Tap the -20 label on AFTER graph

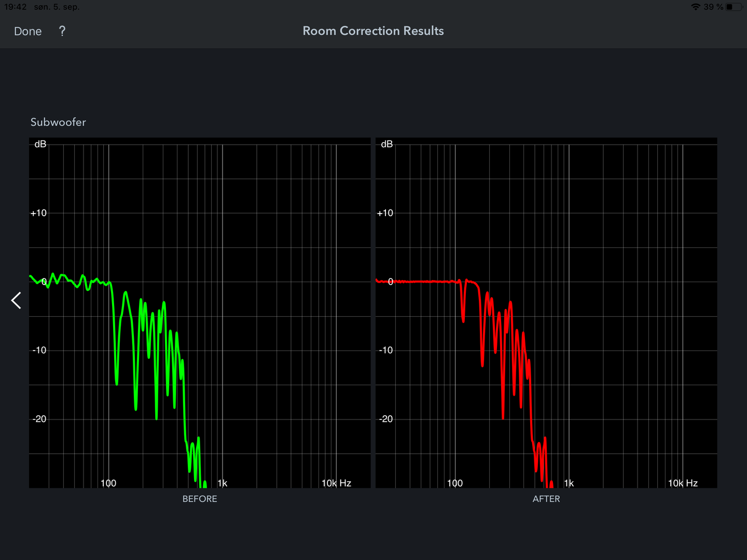(x=385, y=419)
